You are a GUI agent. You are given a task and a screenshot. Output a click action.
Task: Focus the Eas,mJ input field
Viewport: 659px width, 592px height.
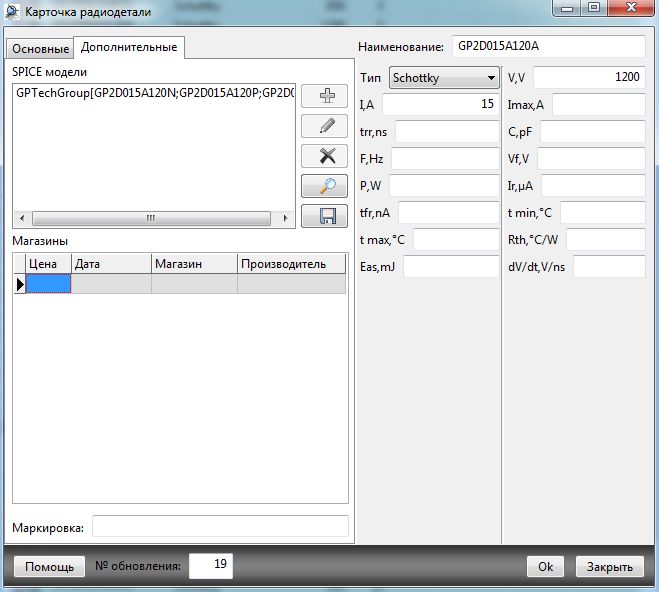[451, 266]
